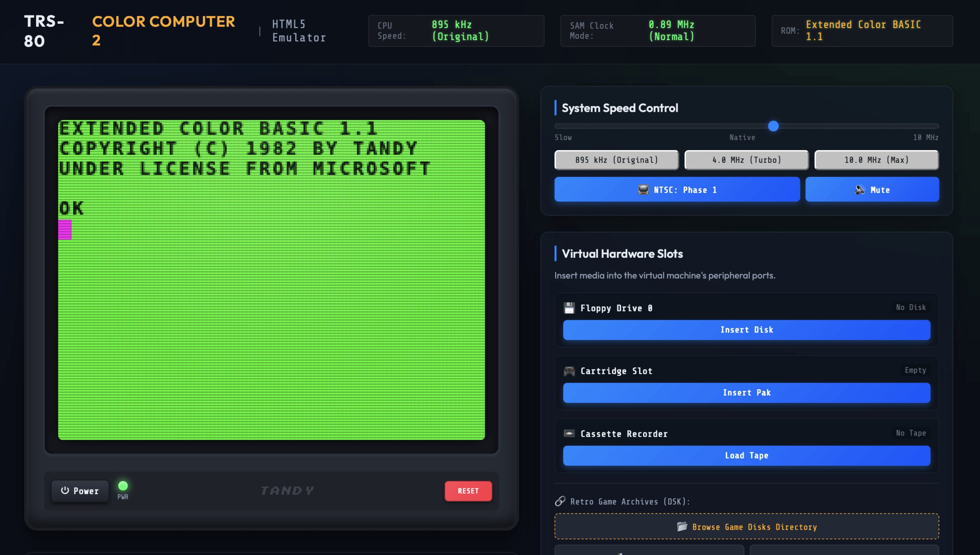Image resolution: width=980 pixels, height=555 pixels.
Task: Click Load Tape for Cassette Recorder
Action: pos(746,455)
